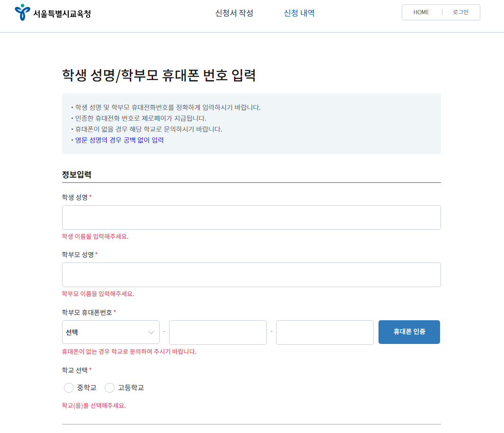Click the middle phone number input box

tap(217, 332)
